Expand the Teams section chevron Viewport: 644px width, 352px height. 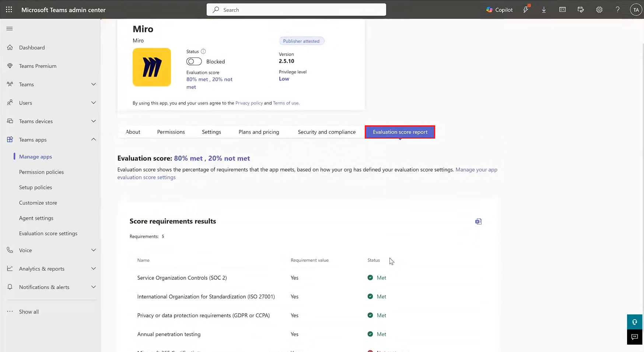point(94,84)
